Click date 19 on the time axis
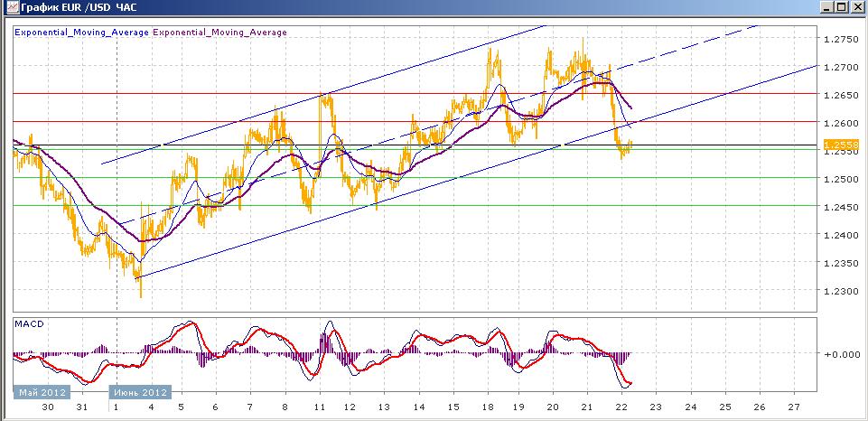The height and width of the screenshot is (421, 868). (518, 407)
